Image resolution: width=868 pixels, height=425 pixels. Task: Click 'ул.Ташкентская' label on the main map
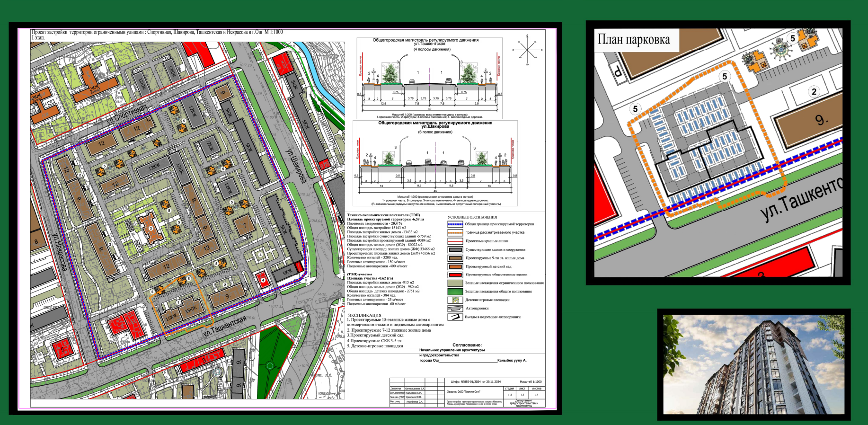(225, 326)
